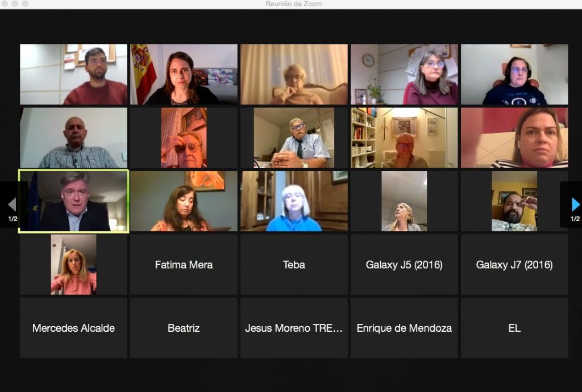Viewport: 582px width, 392px height.
Task: Click the video of person adjusting their glasses
Action: 184,138
